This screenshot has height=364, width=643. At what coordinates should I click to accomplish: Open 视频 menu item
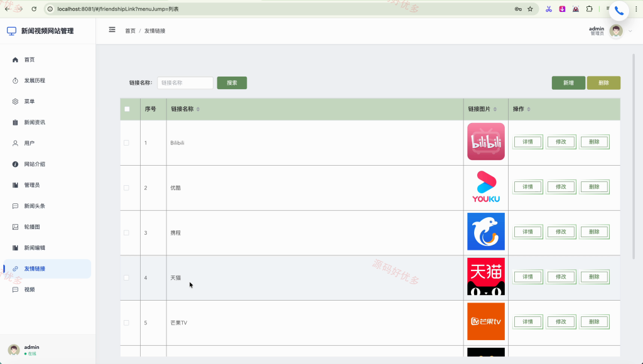[48, 290]
